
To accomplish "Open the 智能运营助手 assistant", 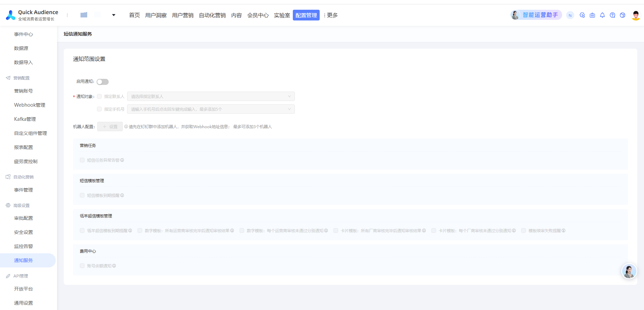I will click(536, 15).
